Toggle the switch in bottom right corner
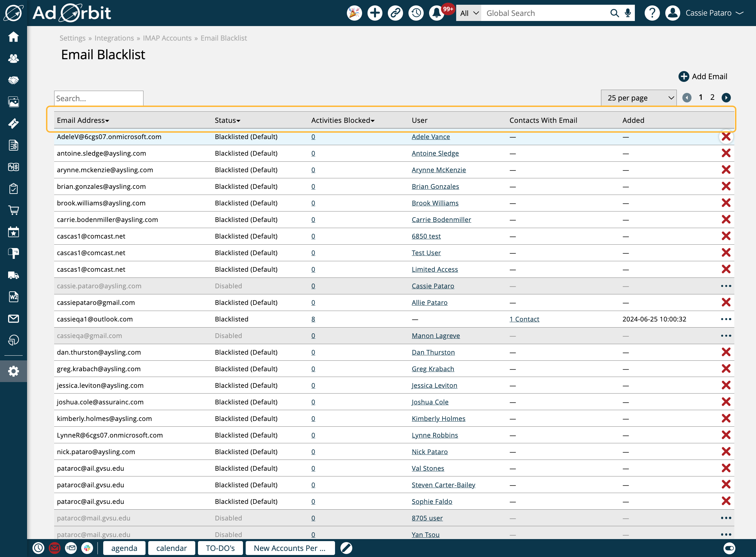This screenshot has width=756, height=557. pos(729,548)
